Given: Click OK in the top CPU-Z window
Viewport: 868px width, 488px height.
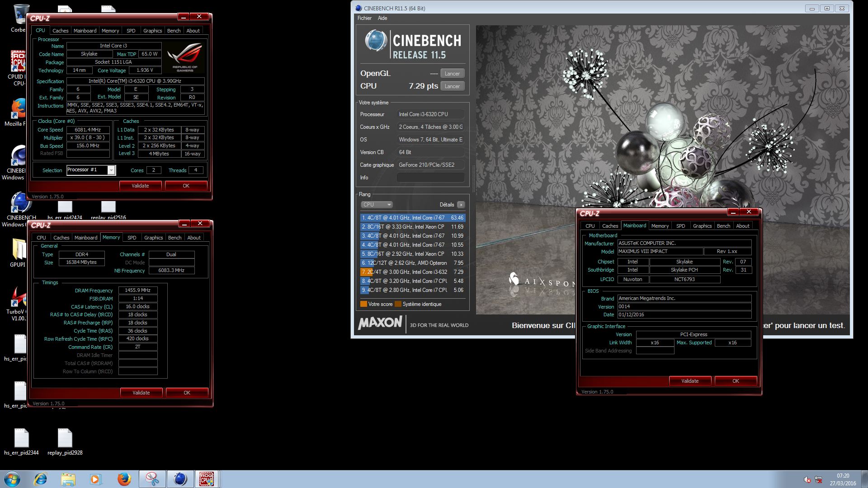Looking at the screenshot, I should point(186,186).
